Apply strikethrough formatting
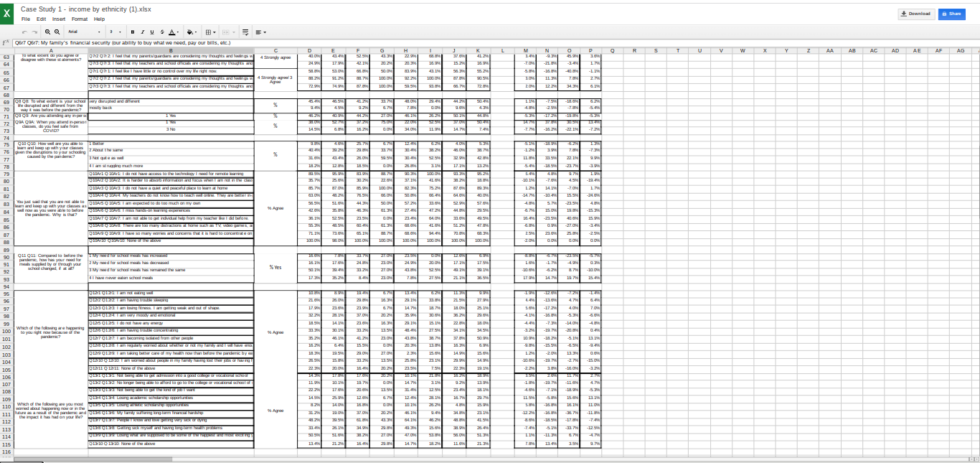The height and width of the screenshot is (463, 980). click(161, 32)
